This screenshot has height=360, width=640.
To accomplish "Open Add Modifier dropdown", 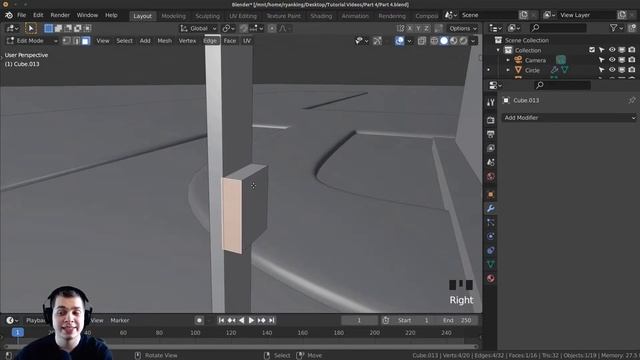I will 569,118.
